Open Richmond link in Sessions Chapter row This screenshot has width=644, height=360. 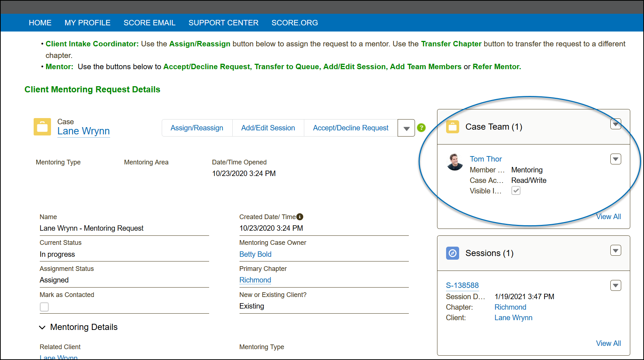510,307
